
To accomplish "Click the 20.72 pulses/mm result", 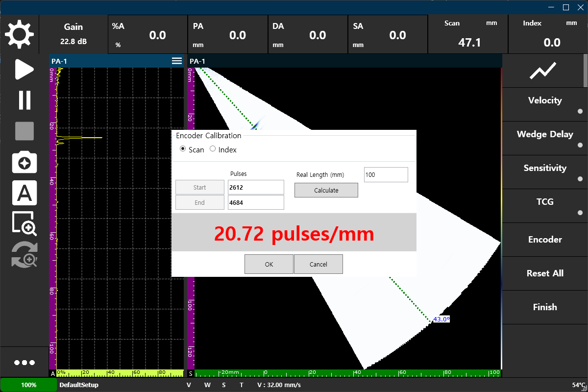I will pyautogui.click(x=294, y=234).
